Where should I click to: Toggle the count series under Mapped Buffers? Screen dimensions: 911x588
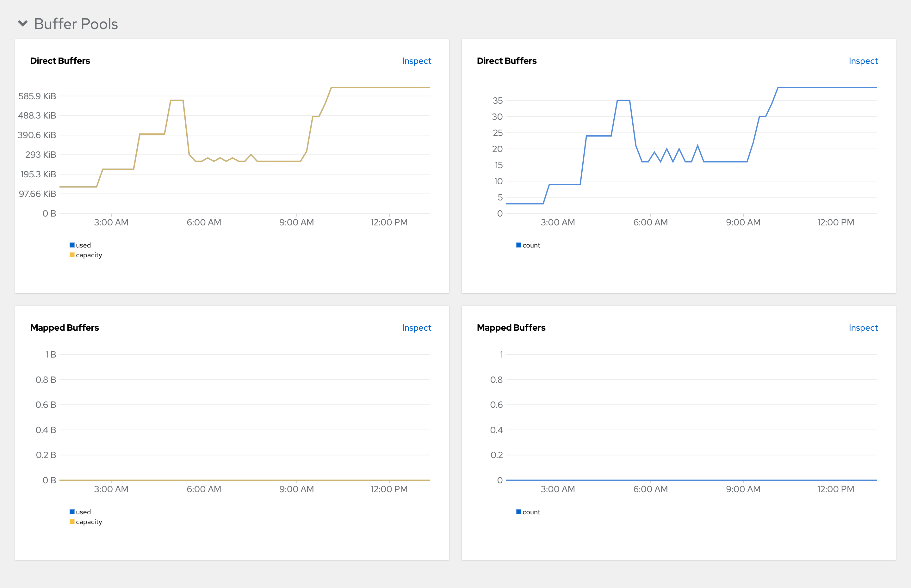click(529, 511)
